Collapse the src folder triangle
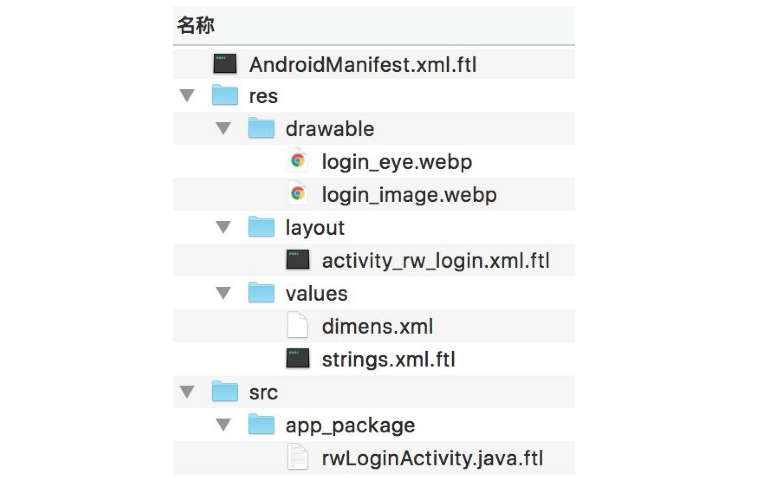 pos(187,392)
